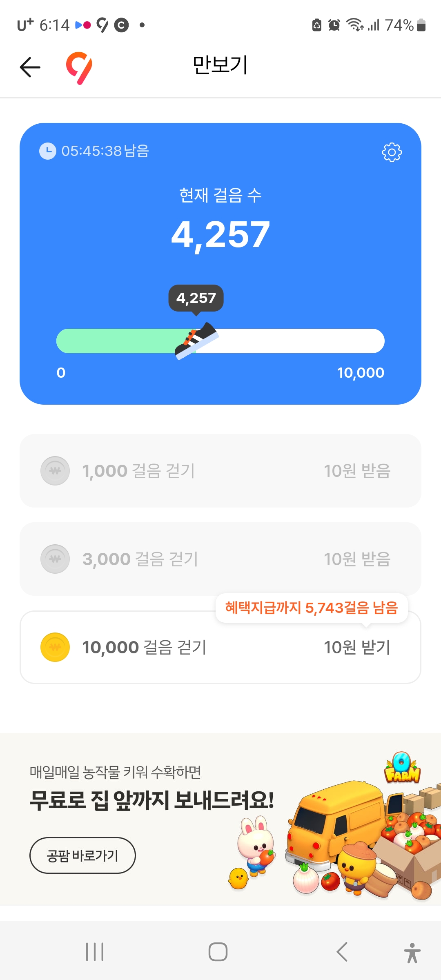The width and height of the screenshot is (441, 980).
Task: Tap the accessibility figure icon
Action: [412, 953]
